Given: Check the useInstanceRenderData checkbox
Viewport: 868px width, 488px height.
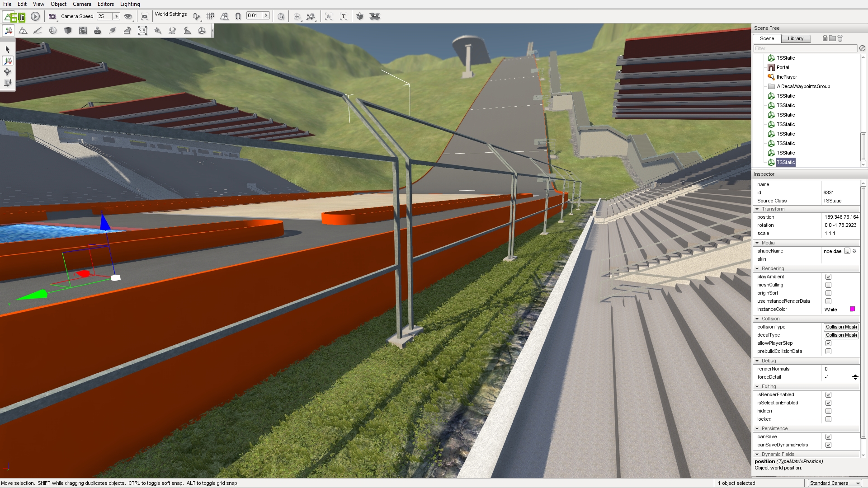Looking at the screenshot, I should click(828, 301).
